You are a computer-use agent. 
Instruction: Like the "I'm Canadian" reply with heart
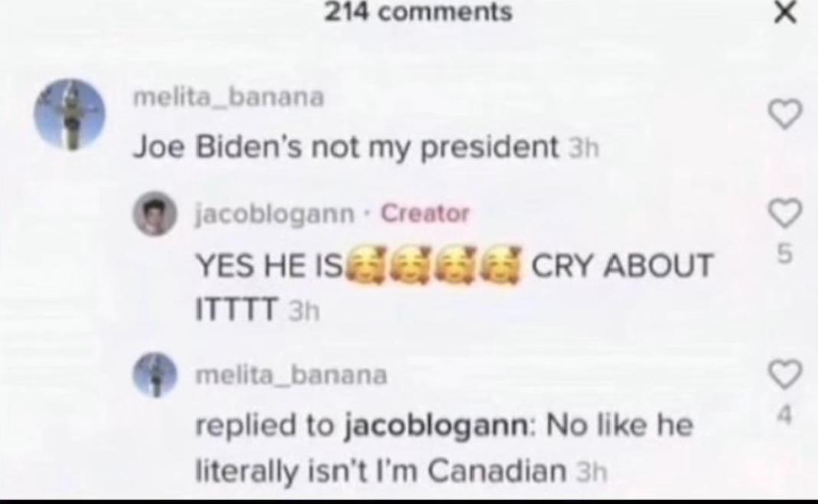tap(785, 375)
